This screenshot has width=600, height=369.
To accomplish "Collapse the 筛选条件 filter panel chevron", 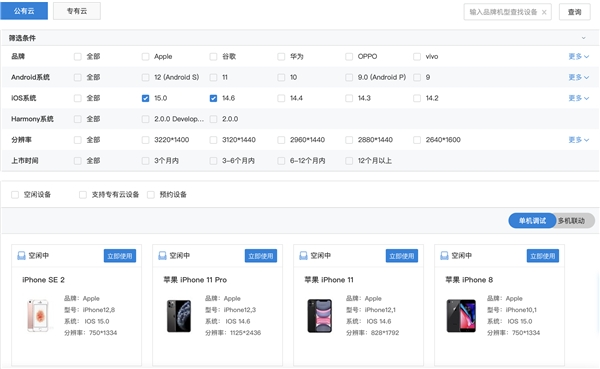I will [584, 38].
